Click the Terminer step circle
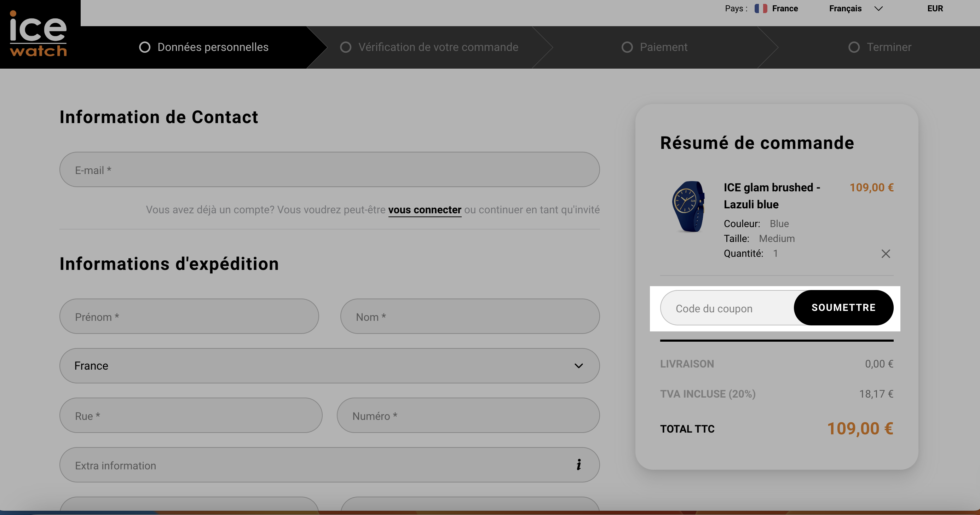980x515 pixels. [854, 47]
